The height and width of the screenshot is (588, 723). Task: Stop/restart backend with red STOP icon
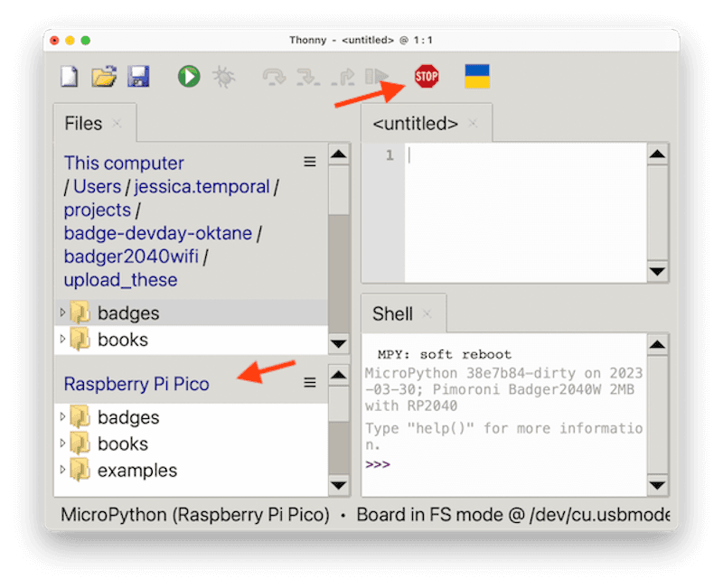coord(427,77)
